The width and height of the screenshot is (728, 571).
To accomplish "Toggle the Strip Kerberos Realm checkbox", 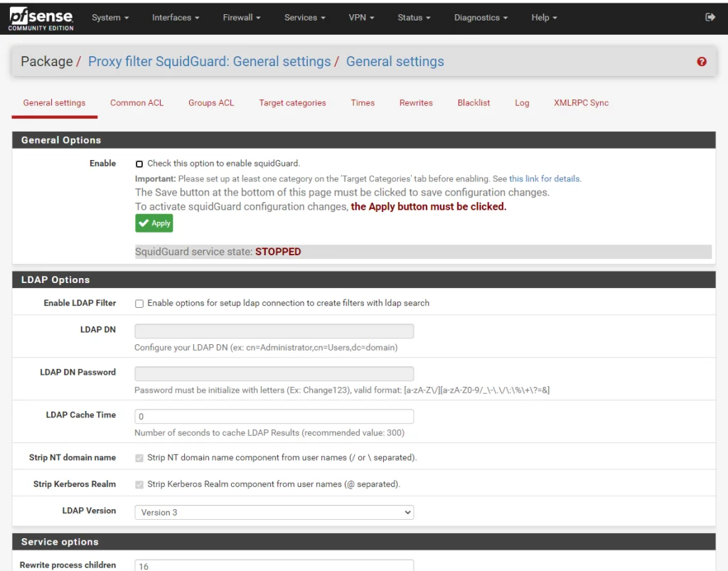I will click(x=139, y=485).
